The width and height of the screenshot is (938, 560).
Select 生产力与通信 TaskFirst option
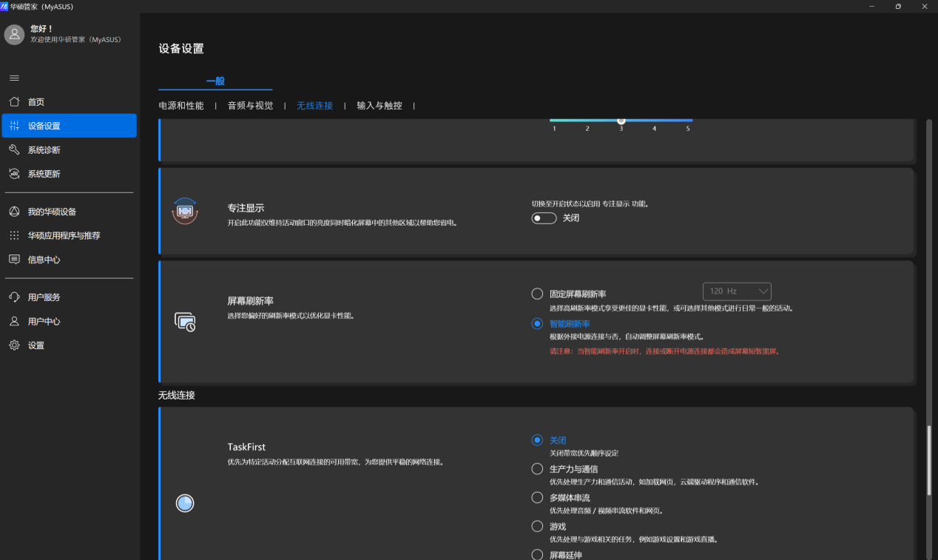[x=537, y=469]
